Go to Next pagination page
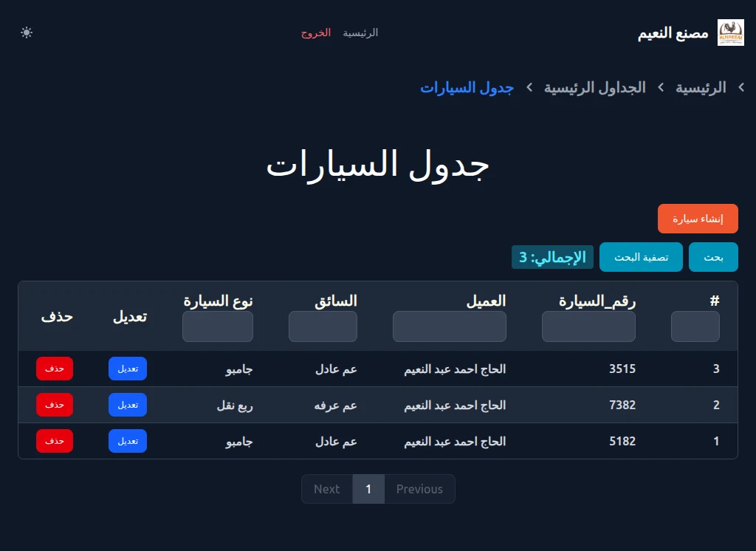The height and width of the screenshot is (551, 756). tap(326, 489)
